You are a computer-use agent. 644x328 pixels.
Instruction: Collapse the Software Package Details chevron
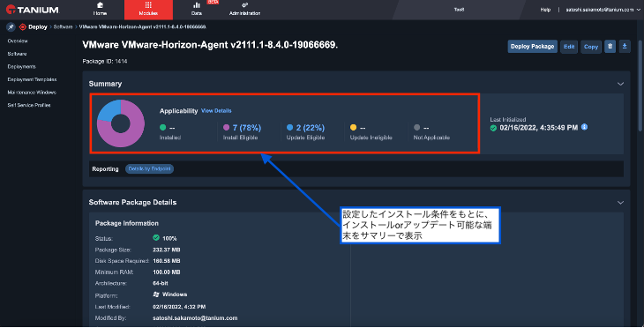(x=620, y=203)
